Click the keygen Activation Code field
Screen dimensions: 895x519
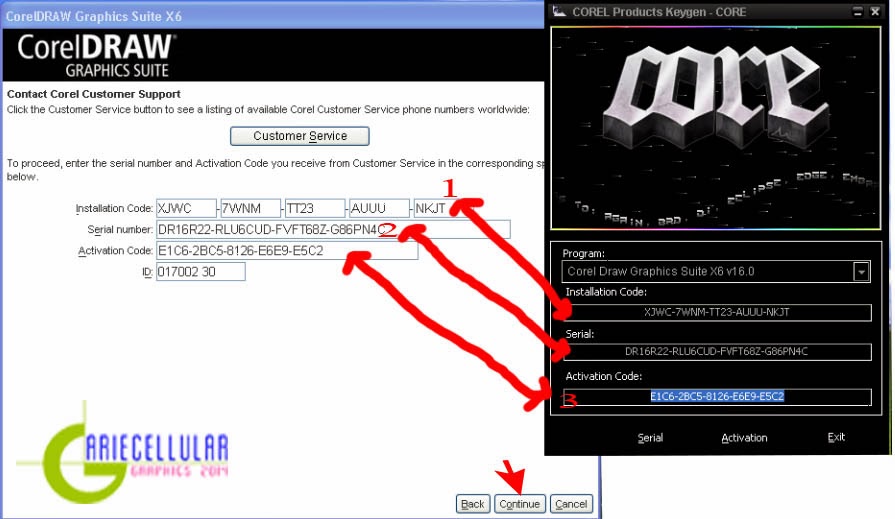717,397
